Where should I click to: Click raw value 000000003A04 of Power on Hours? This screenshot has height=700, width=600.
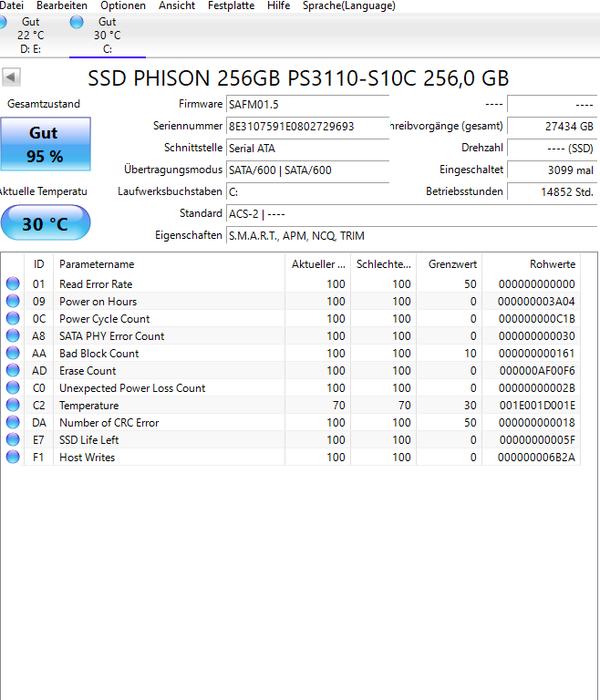click(536, 302)
